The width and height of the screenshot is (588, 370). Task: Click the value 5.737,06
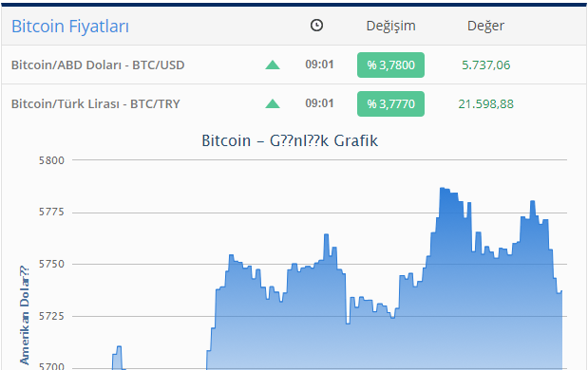tap(485, 65)
